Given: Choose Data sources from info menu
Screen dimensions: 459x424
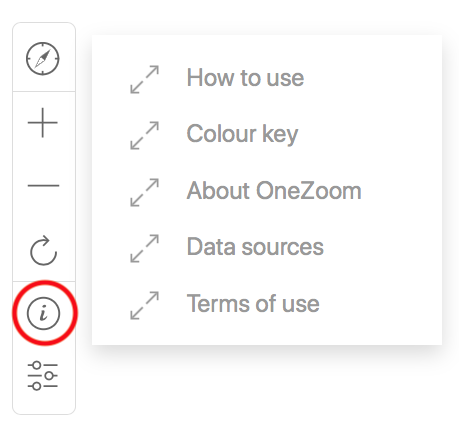Looking at the screenshot, I should coord(255,247).
